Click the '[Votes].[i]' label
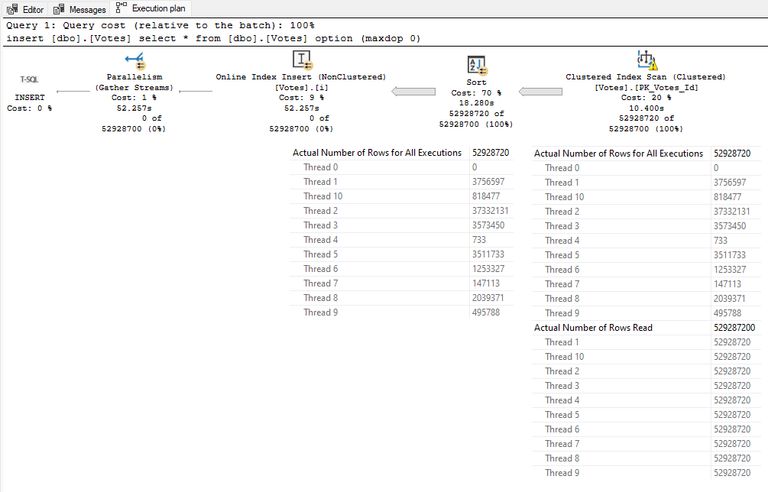 (301, 87)
